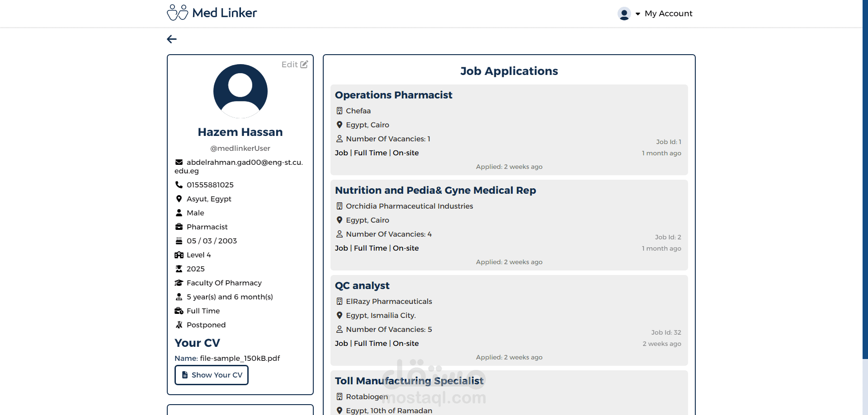The width and height of the screenshot is (868, 415).
Task: Click the school icon beside Level 4
Action: pos(179,255)
